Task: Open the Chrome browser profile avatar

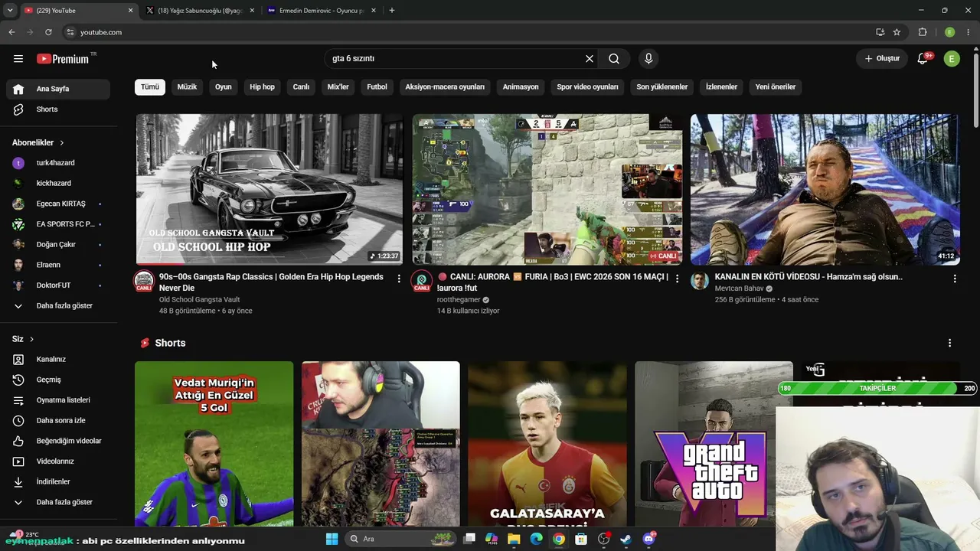Action: pos(949,32)
